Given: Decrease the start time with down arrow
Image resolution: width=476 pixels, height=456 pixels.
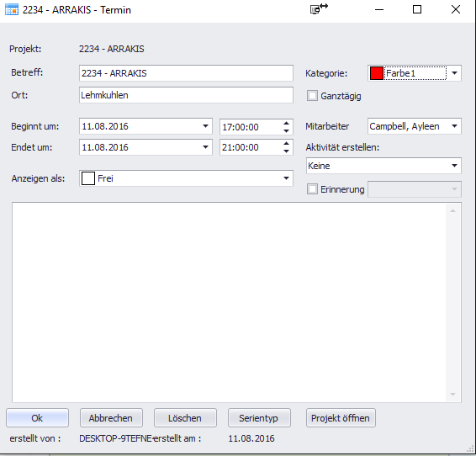Looking at the screenshot, I should point(286,131).
